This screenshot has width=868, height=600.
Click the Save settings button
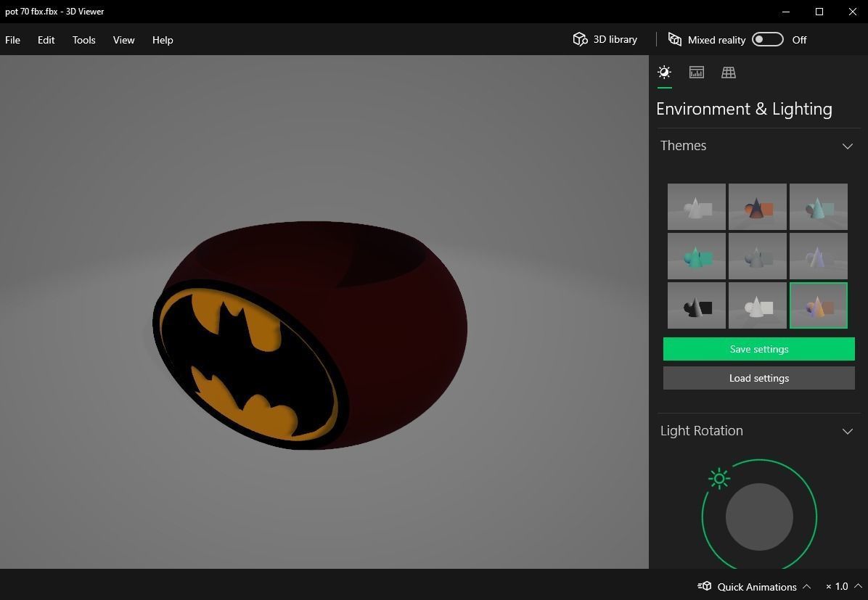pos(759,349)
